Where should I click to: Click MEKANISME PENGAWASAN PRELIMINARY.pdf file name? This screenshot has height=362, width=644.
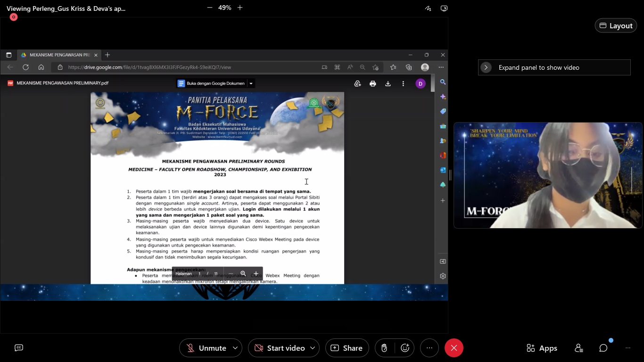[62, 83]
